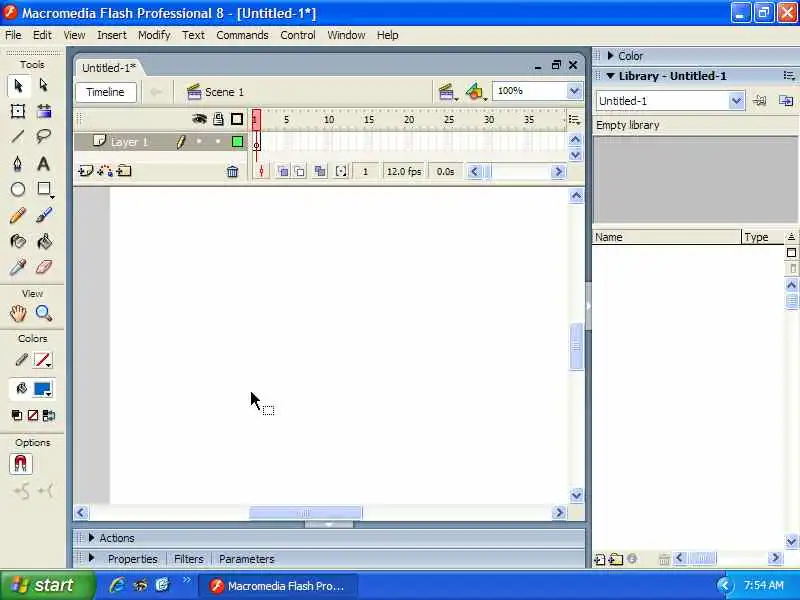Open the File menu
Screen dimensions: 800x600
pyautogui.click(x=13, y=35)
